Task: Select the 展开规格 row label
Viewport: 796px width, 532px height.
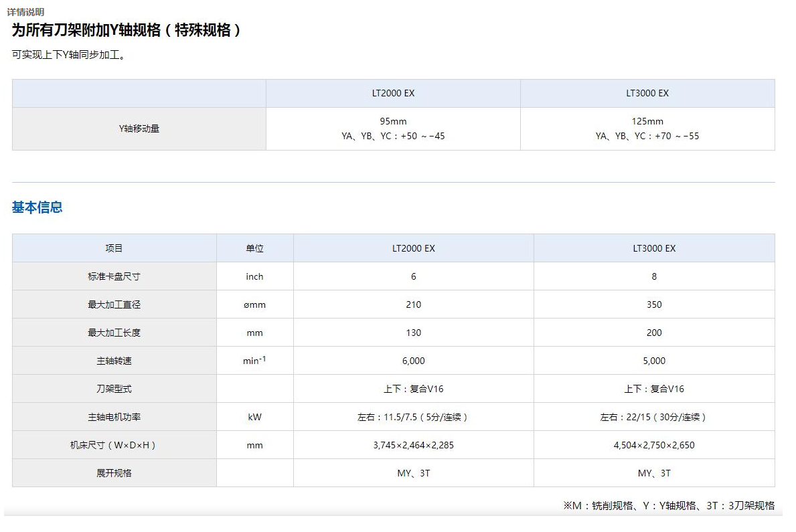Action: 114,473
